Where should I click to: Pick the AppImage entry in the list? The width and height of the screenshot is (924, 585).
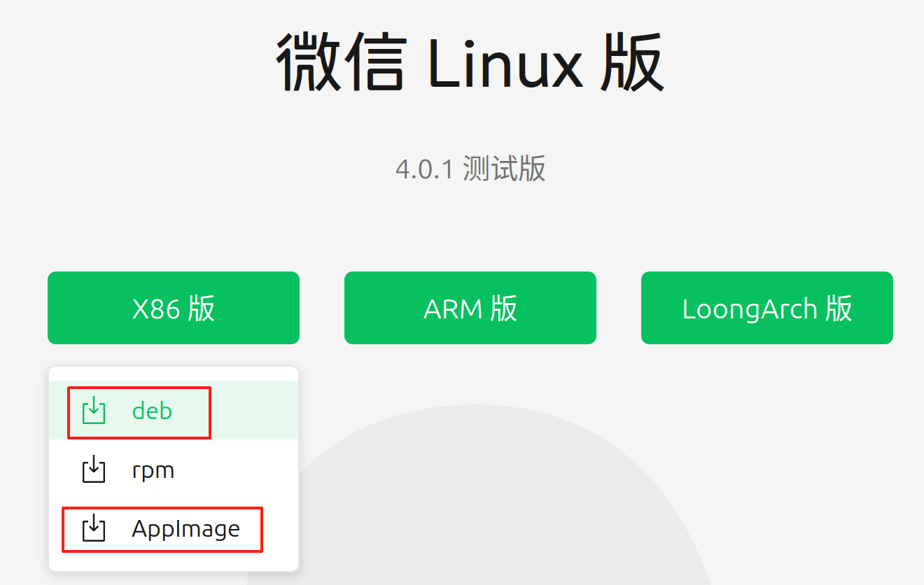[185, 529]
